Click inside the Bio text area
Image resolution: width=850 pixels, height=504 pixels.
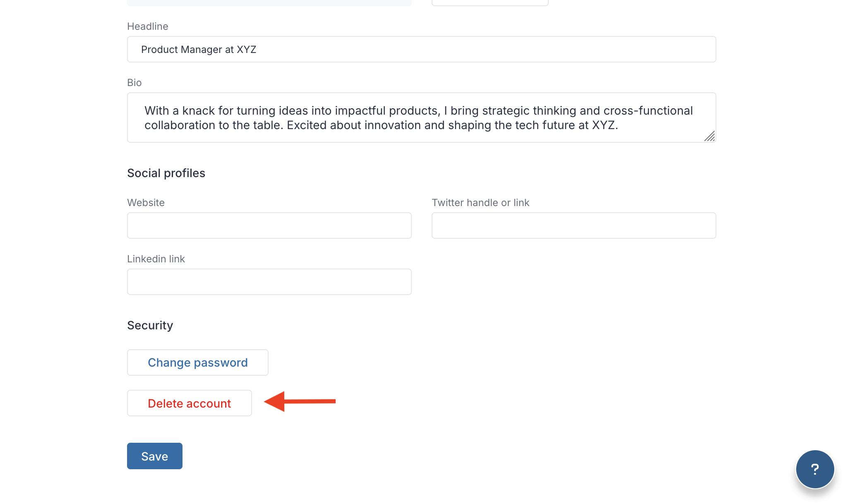coord(421,118)
